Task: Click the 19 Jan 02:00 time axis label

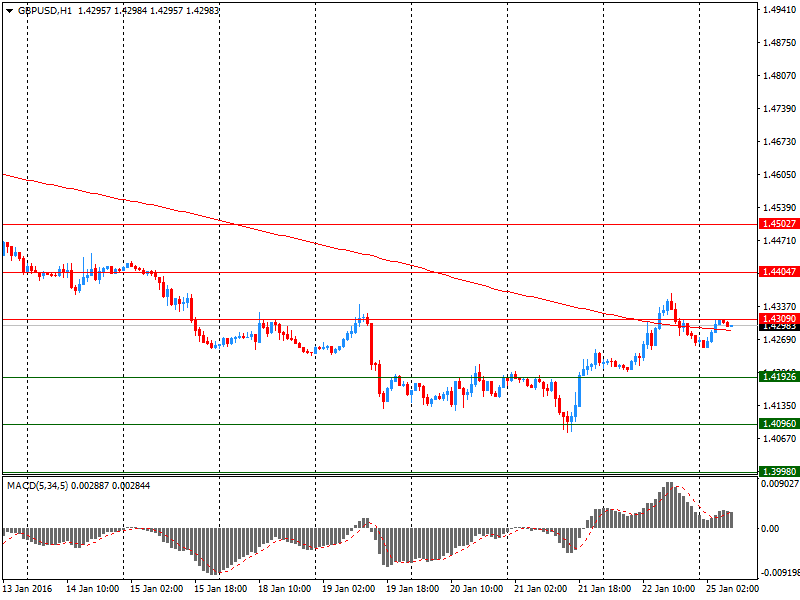Action: coord(348,589)
